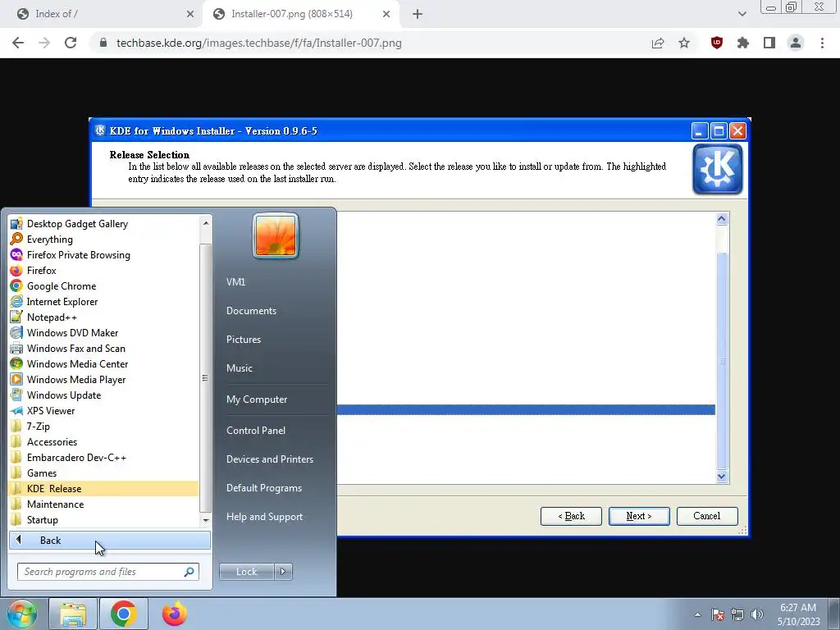Launch Google Chrome from Start menu list

coord(103,285)
